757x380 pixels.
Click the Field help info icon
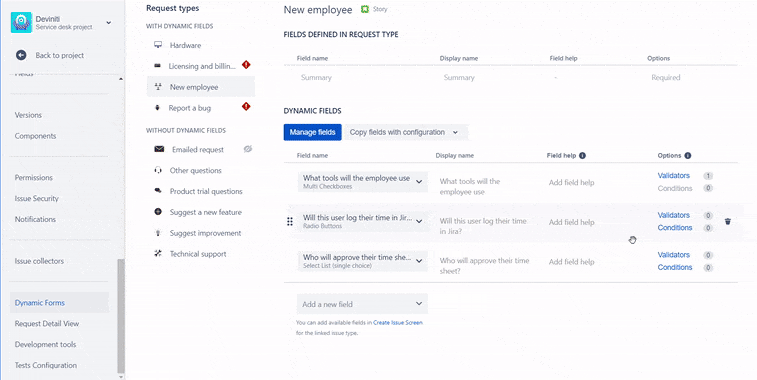(582, 155)
